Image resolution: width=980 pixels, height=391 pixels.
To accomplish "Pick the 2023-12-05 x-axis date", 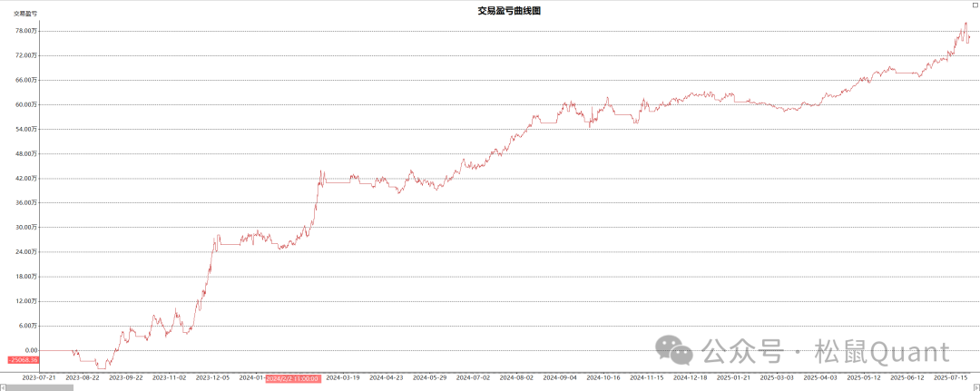I will pos(213,377).
